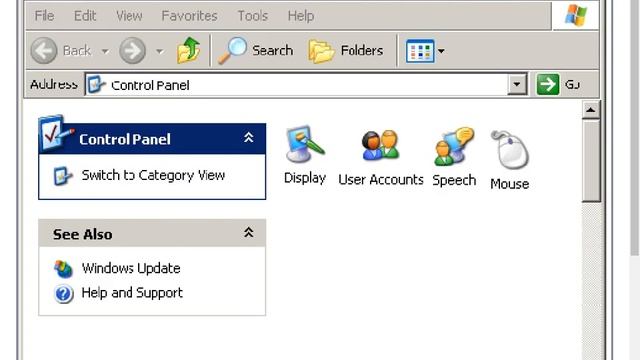Open the Speech settings icon
Screen dimensions: 640x360
point(454,158)
